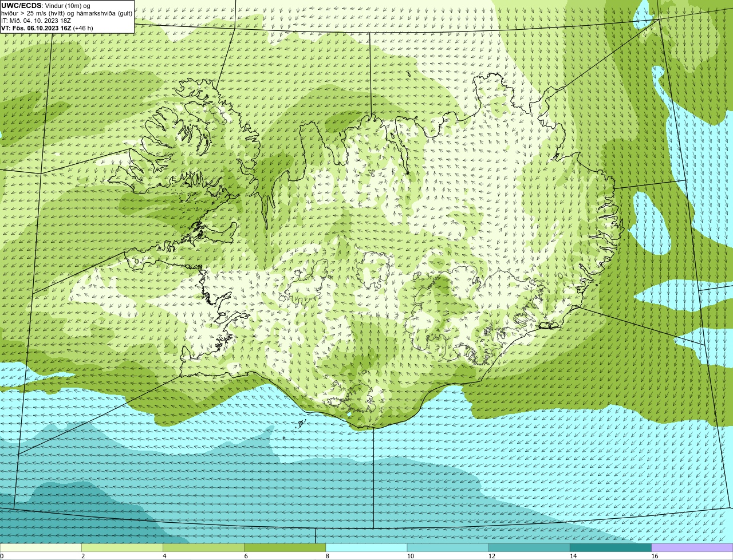Click the 4–6 m/s green legend swatch
The width and height of the screenshot is (733, 560).
tap(203, 547)
